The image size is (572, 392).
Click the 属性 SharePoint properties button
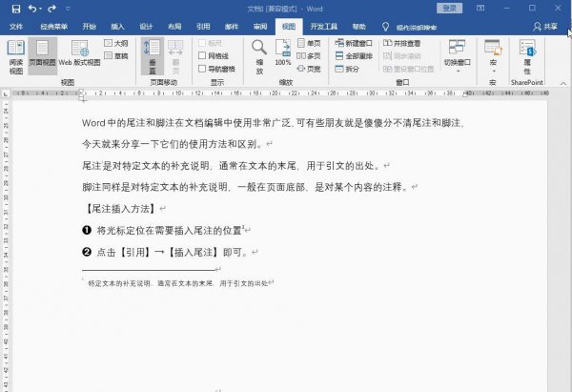coord(527,56)
